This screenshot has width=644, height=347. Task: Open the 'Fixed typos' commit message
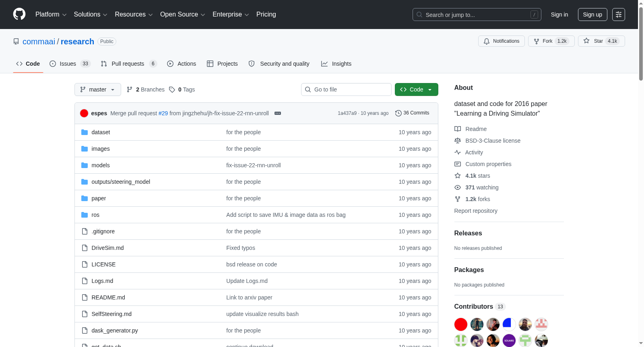241,248
